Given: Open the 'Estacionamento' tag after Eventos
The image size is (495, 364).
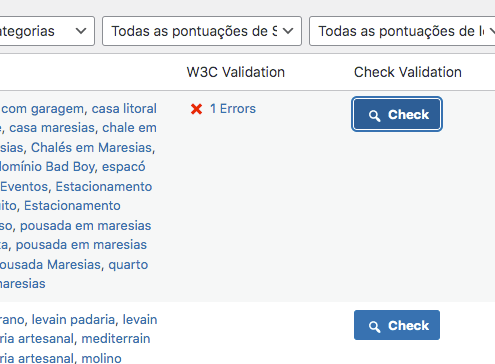Looking at the screenshot, I should click(104, 186).
